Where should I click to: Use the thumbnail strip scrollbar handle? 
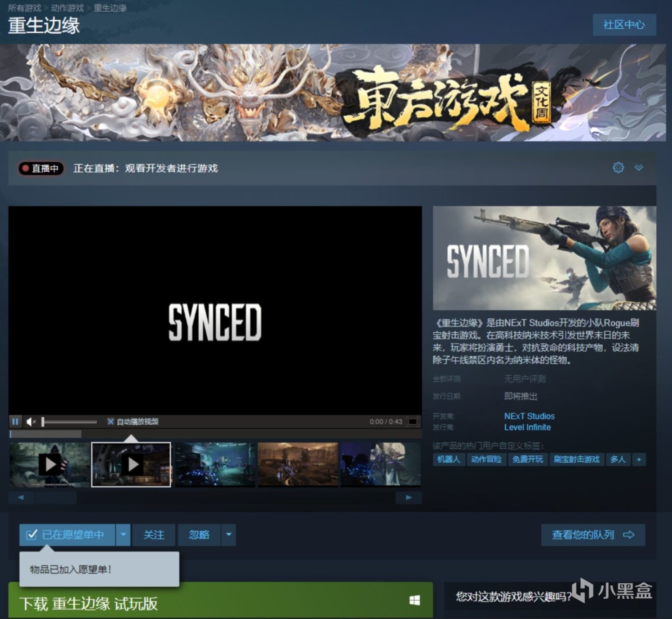coord(56,497)
